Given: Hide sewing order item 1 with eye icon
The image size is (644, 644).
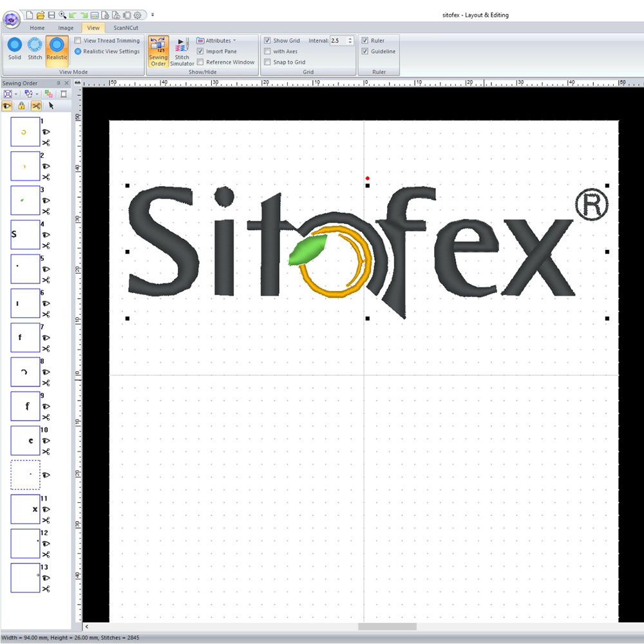Looking at the screenshot, I should click(46, 132).
